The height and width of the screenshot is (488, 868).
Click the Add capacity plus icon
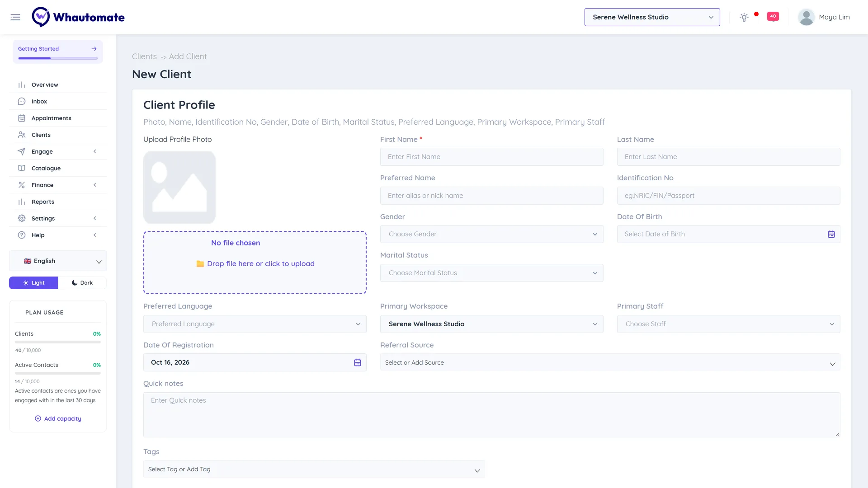pyautogui.click(x=38, y=419)
